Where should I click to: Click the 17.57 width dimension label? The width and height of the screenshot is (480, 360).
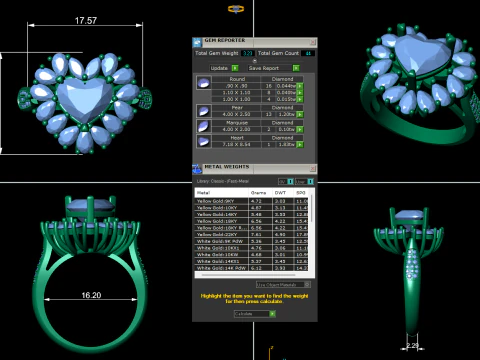(86, 21)
